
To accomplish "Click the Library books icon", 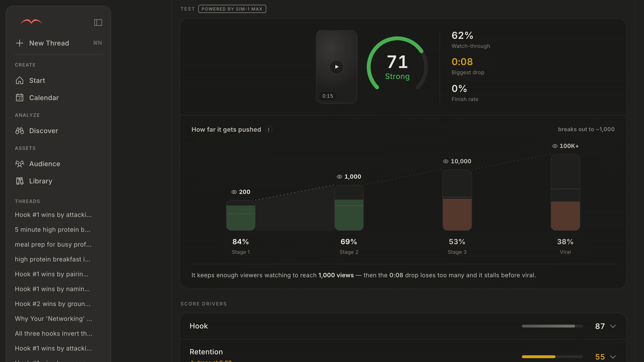I will pyautogui.click(x=19, y=181).
